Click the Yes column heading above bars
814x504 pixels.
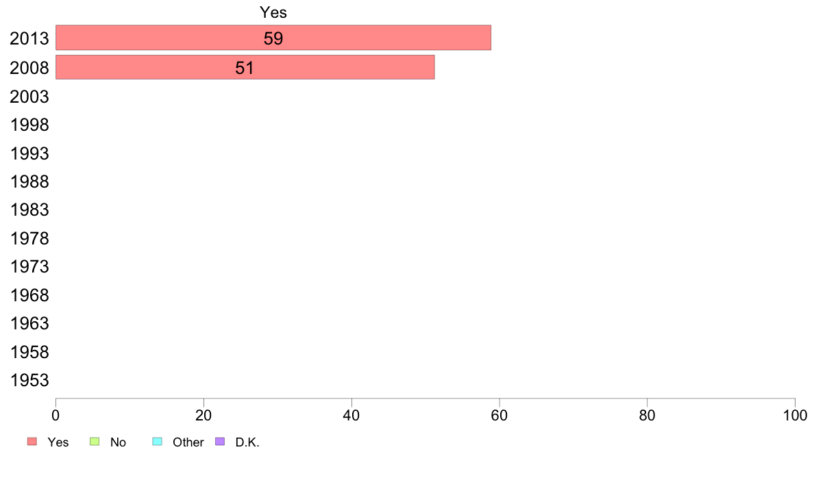pyautogui.click(x=273, y=12)
